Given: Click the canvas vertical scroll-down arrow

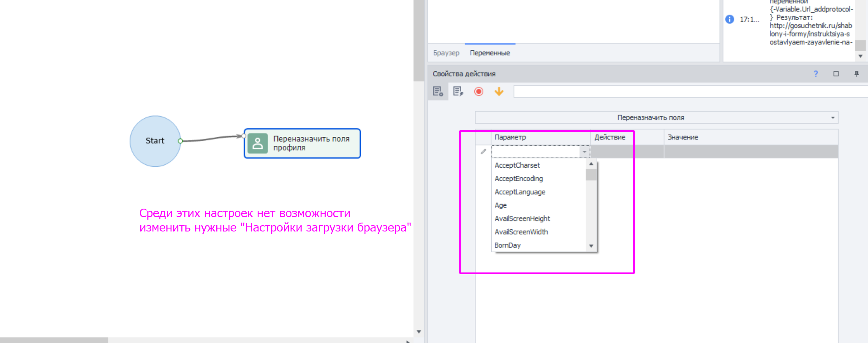Looking at the screenshot, I should [x=419, y=332].
